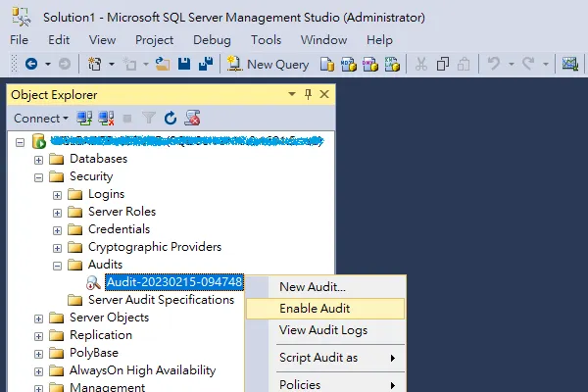Click the Open File folder icon
Viewport: 588px width, 392px height.
(x=163, y=64)
